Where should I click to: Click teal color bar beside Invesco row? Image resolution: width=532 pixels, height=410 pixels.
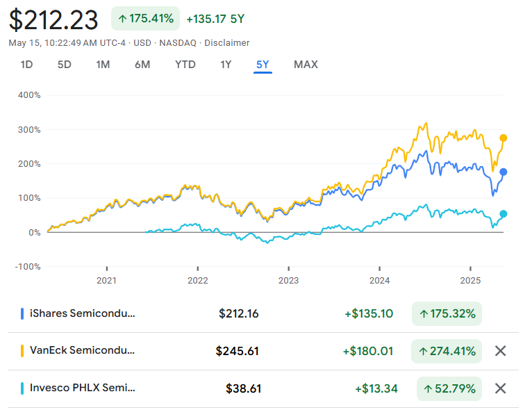click(x=22, y=388)
